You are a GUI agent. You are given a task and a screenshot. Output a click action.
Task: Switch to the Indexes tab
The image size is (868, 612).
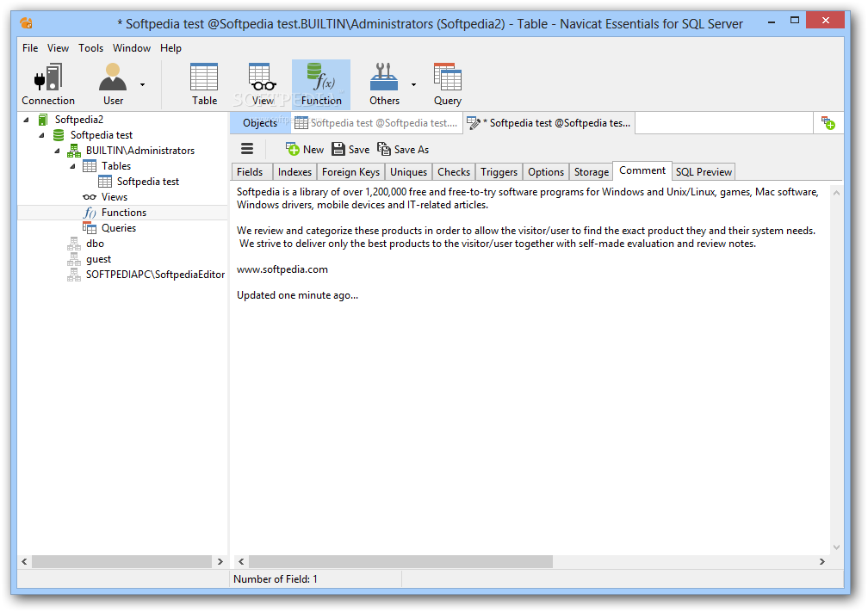294,172
